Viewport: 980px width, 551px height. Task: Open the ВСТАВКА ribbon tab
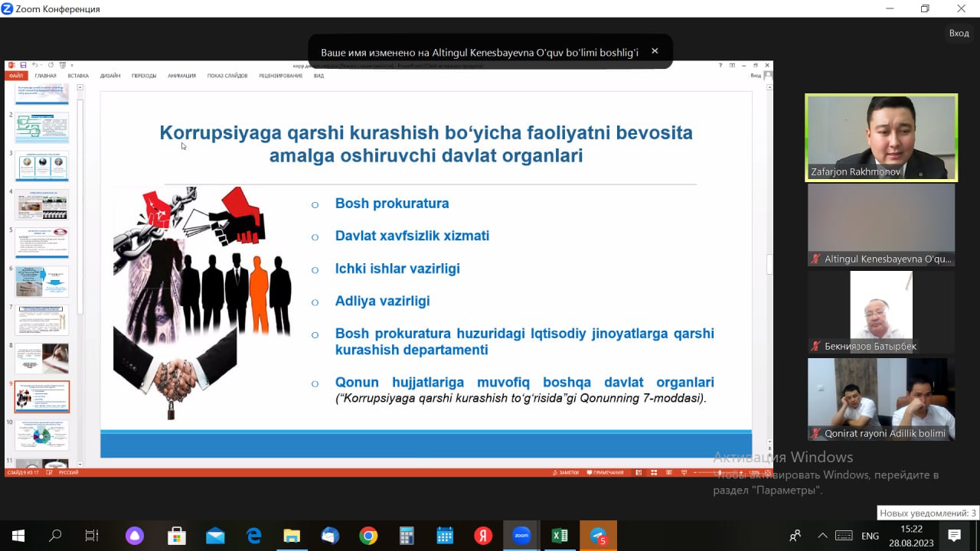pyautogui.click(x=78, y=76)
